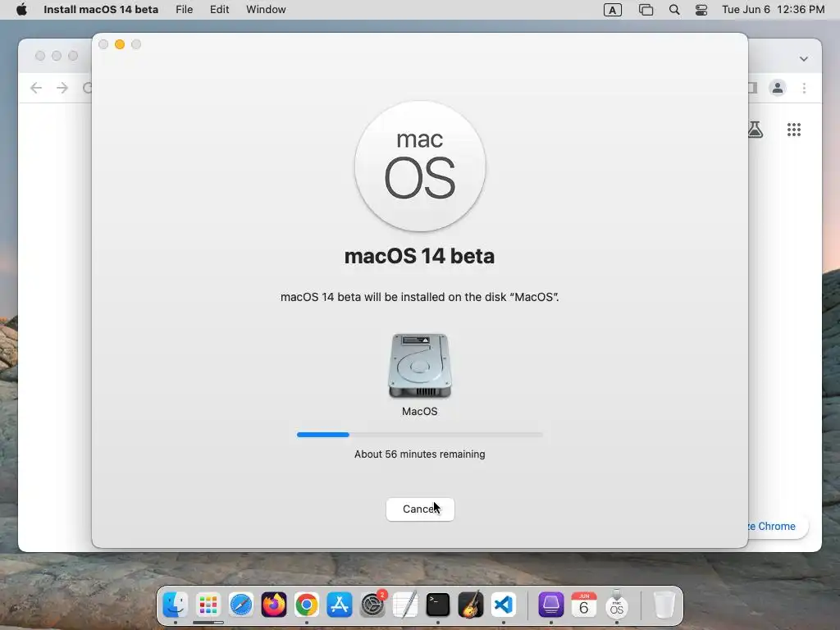Screen dimensions: 840x630
Task: Open Stage Manager from the menu bar
Action: pos(646,10)
